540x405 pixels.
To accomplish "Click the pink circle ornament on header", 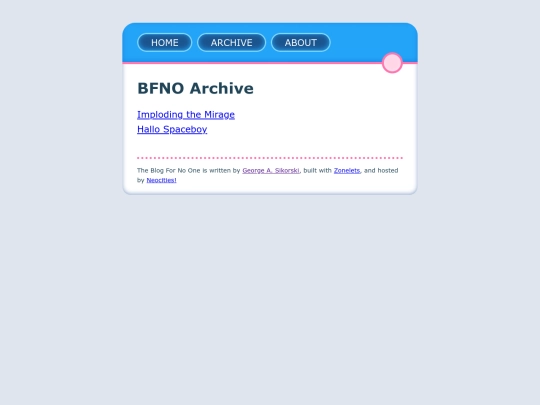I will 392,63.
